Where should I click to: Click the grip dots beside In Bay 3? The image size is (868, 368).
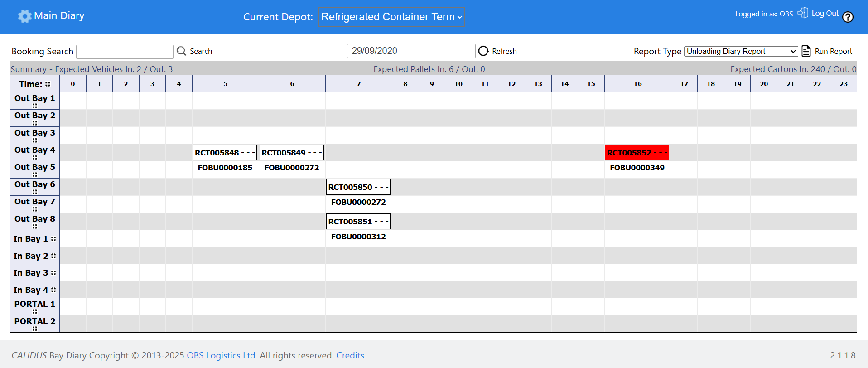click(53, 273)
